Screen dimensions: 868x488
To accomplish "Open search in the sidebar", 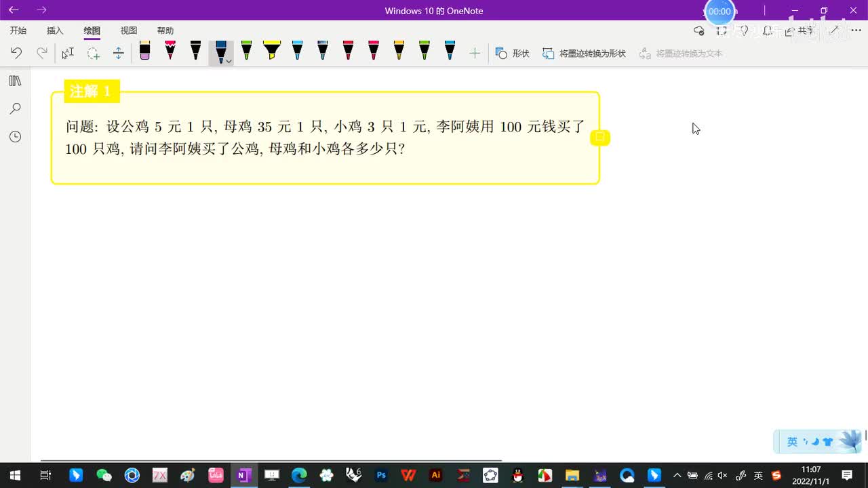I will 15,108.
